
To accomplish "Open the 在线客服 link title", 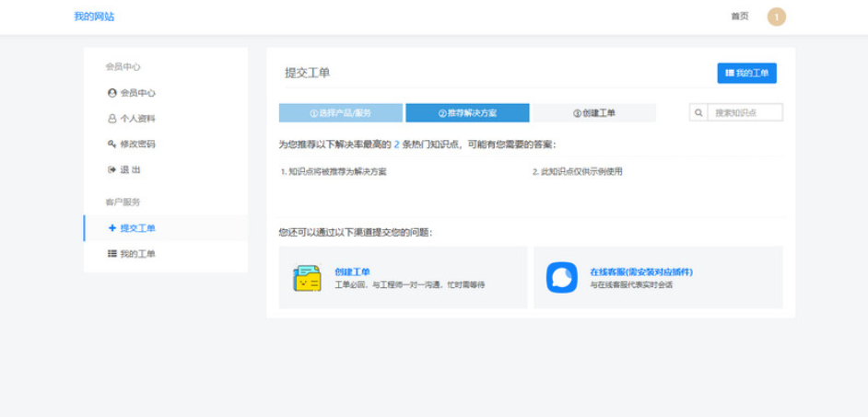I will [640, 272].
